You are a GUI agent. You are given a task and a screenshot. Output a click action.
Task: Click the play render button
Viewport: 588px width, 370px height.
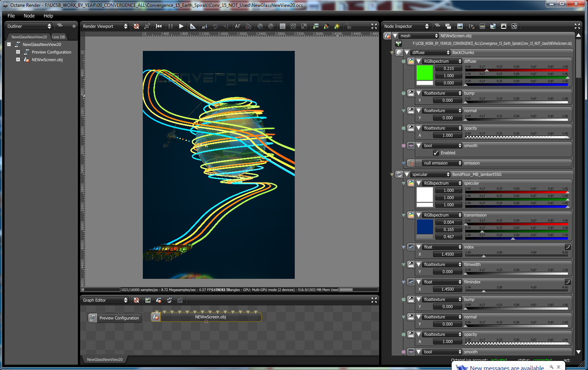pyautogui.click(x=181, y=26)
